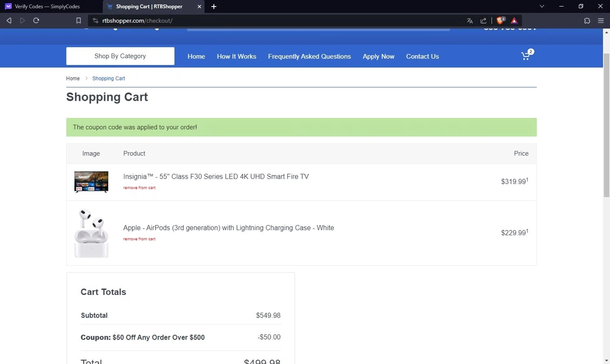This screenshot has height=364, width=610.
Task: Click the Image column header
Action: (91, 154)
